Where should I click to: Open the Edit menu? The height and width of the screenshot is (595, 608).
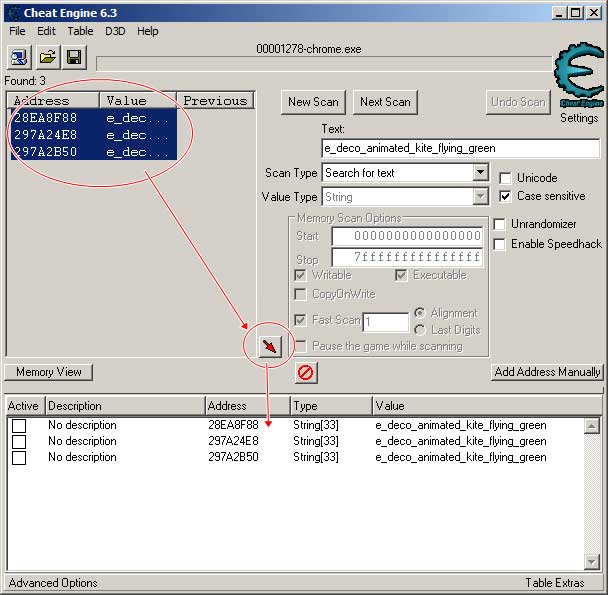(47, 31)
